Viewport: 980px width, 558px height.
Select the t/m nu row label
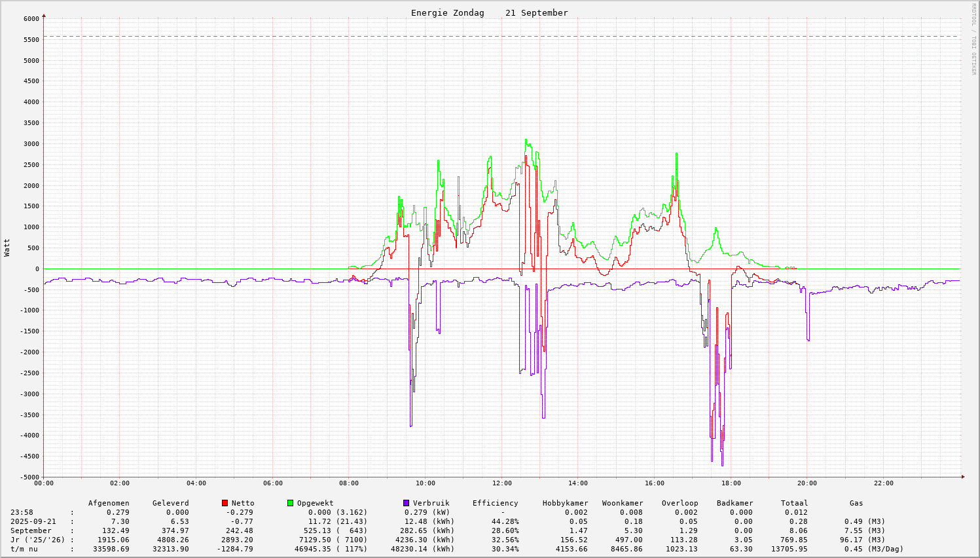click(24, 549)
